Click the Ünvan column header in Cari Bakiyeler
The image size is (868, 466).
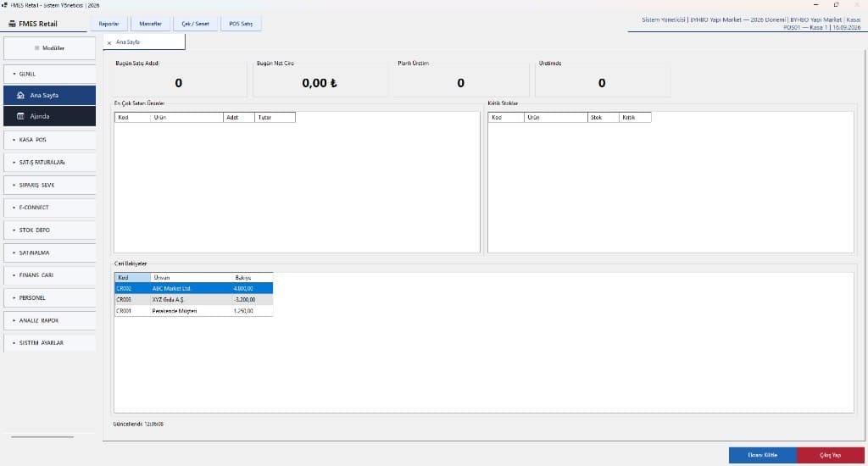click(191, 277)
